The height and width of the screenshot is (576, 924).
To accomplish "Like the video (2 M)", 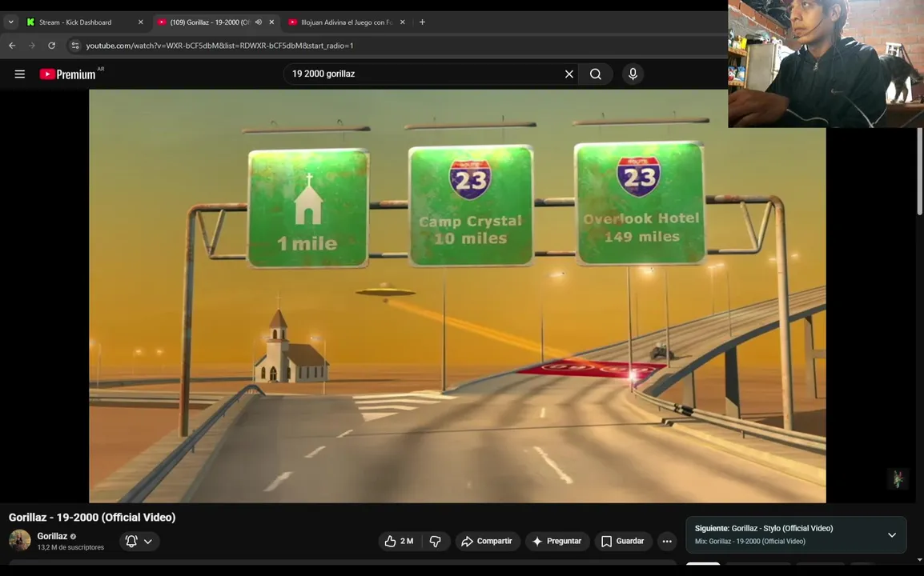I will 400,542.
